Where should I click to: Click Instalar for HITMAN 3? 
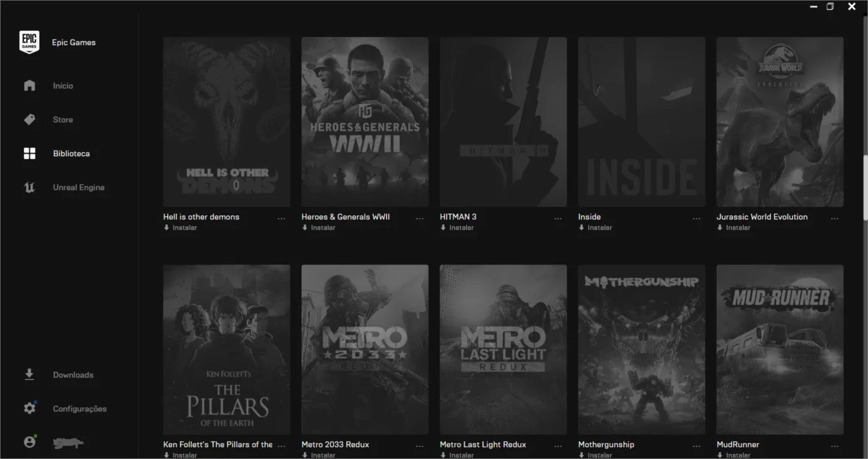(x=461, y=228)
